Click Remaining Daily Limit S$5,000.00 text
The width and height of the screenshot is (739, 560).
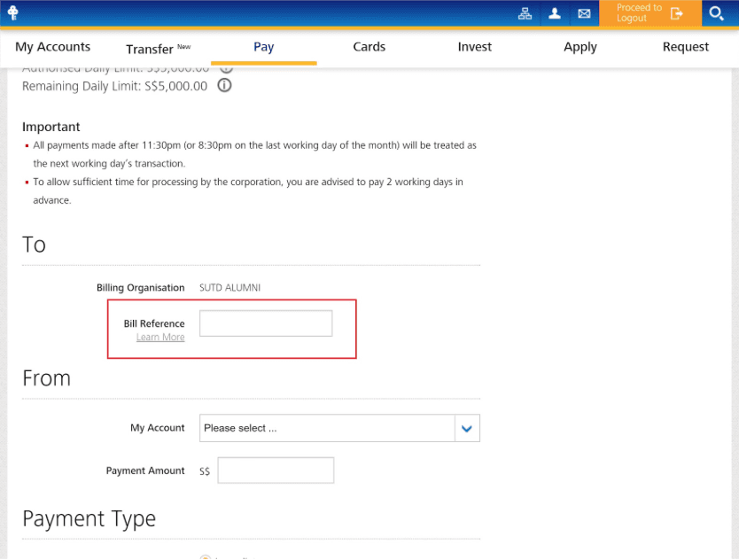click(114, 86)
